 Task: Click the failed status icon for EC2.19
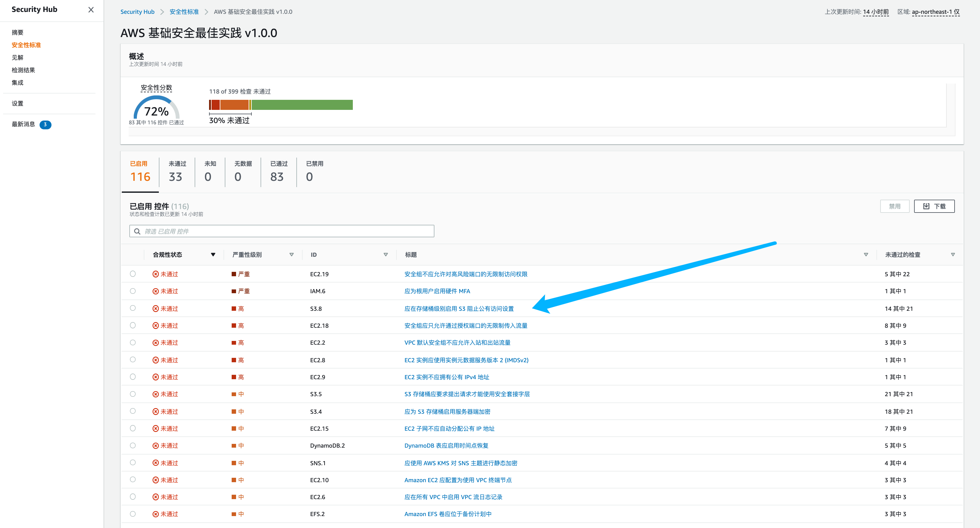click(156, 274)
